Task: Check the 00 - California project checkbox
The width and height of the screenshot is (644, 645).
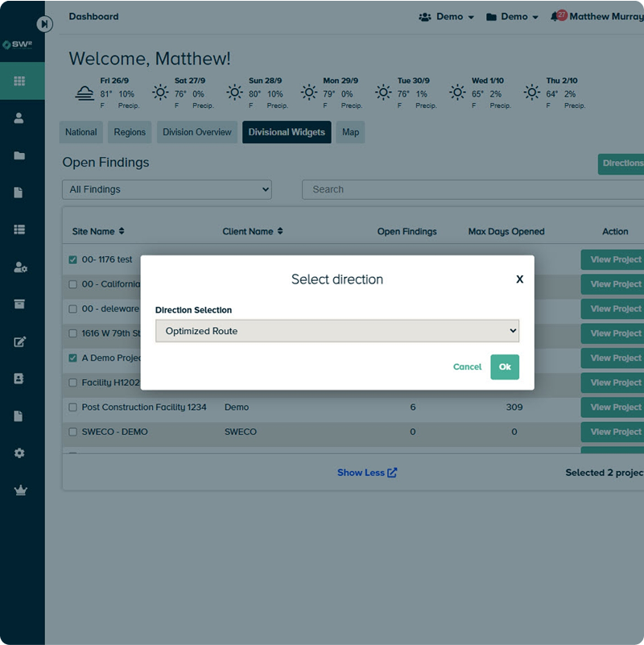Action: click(x=72, y=284)
